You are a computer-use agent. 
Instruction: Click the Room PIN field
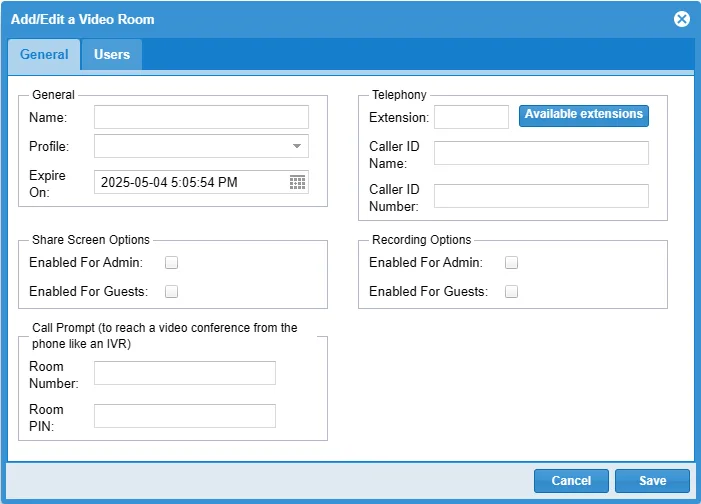click(185, 416)
